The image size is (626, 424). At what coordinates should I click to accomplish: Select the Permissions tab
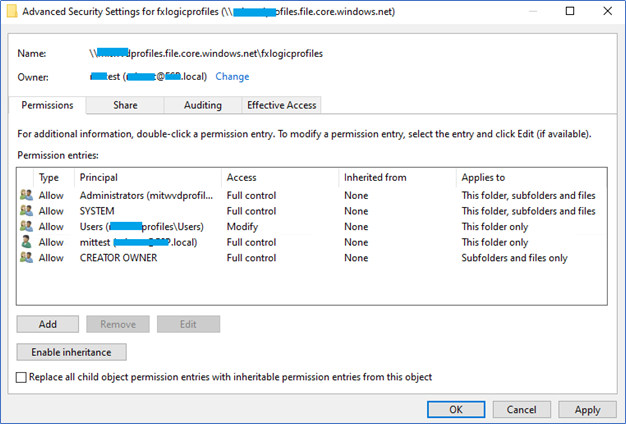coord(47,105)
